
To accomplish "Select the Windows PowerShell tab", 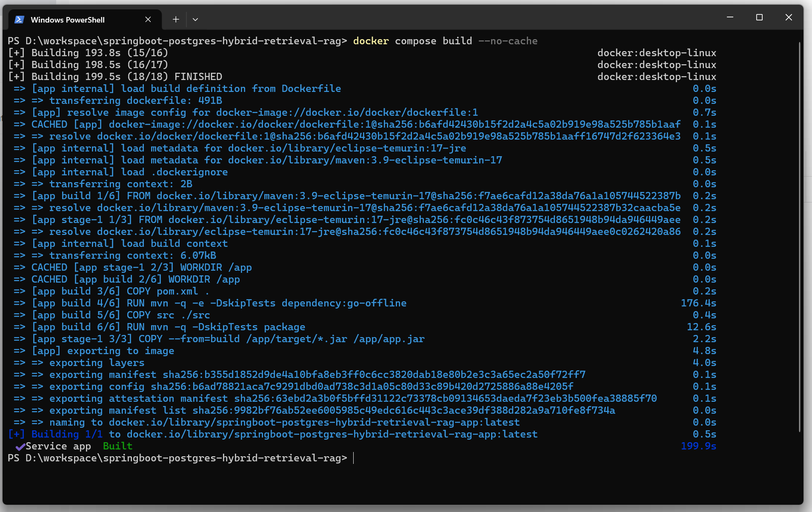I will (x=68, y=20).
